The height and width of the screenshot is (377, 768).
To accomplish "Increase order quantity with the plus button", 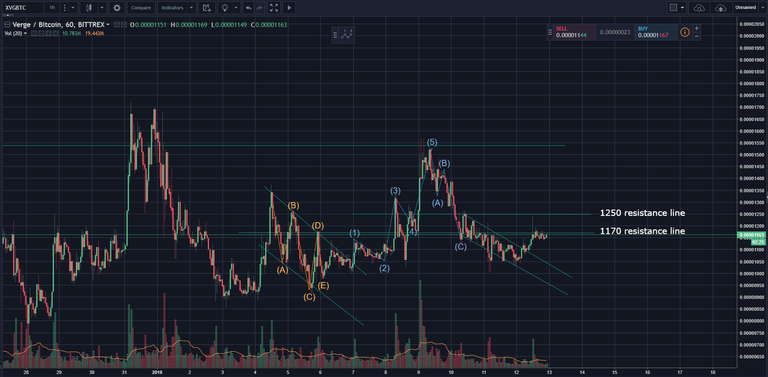I will [x=696, y=28].
